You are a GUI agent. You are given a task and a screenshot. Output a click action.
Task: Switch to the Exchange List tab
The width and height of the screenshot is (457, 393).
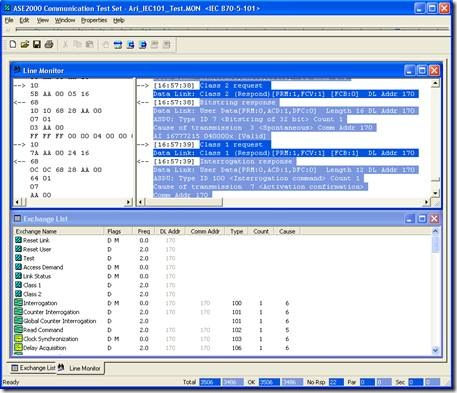point(33,368)
